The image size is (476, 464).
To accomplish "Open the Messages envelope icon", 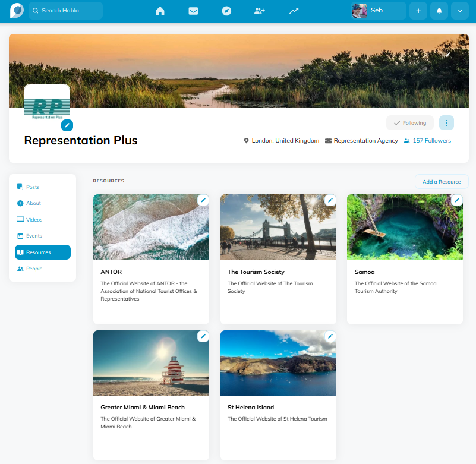I will (x=193, y=11).
